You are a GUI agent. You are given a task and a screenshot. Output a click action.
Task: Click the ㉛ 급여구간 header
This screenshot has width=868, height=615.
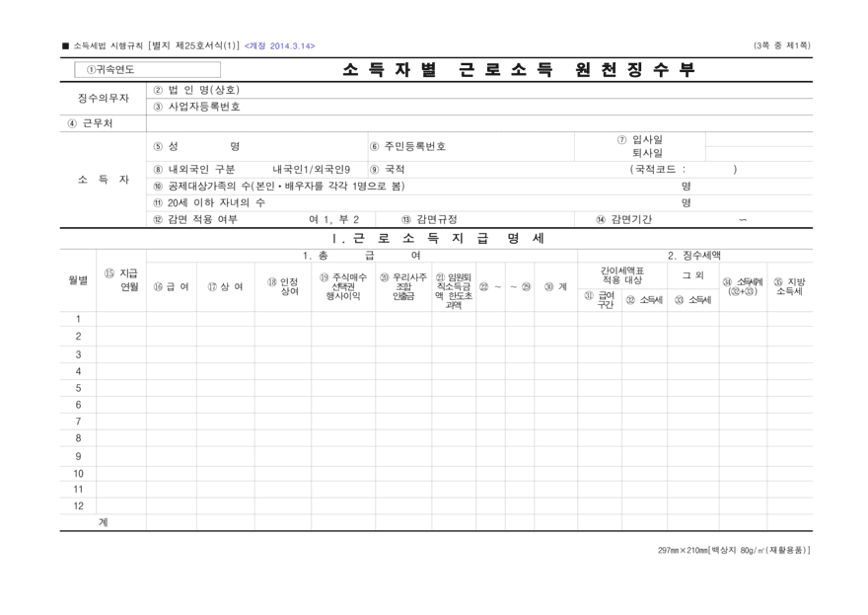600,300
